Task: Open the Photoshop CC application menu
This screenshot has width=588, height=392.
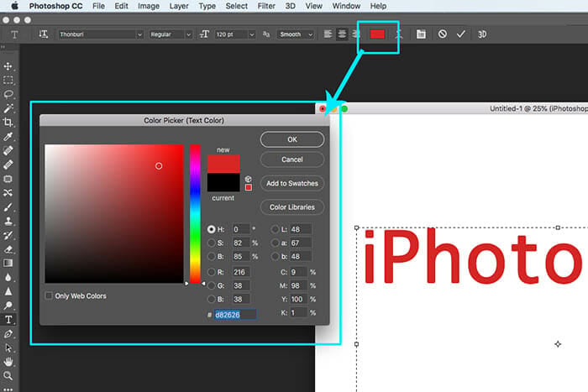Action: [55, 6]
